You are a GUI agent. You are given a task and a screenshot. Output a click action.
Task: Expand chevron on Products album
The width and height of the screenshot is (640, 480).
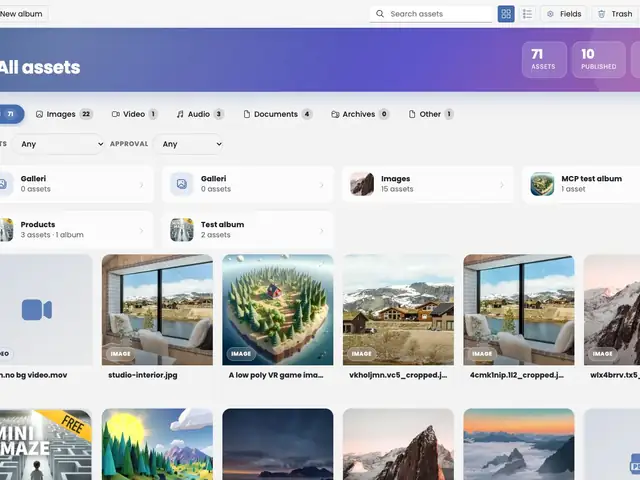tap(141, 231)
